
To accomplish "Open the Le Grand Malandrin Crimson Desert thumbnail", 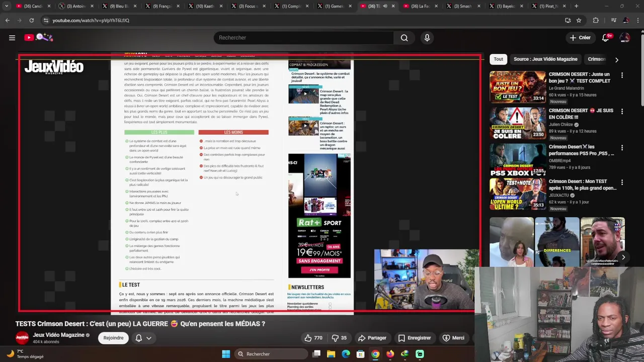I will coord(518,87).
